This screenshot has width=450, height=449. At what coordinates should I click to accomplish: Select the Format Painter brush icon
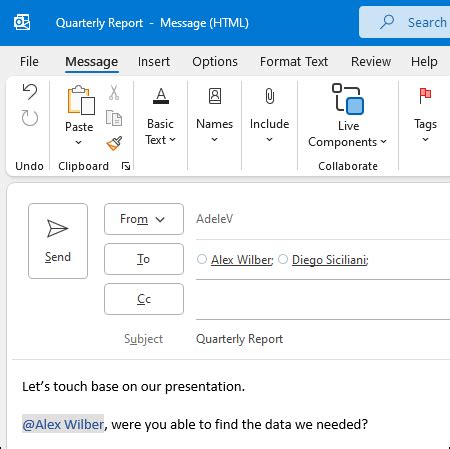coord(114,143)
